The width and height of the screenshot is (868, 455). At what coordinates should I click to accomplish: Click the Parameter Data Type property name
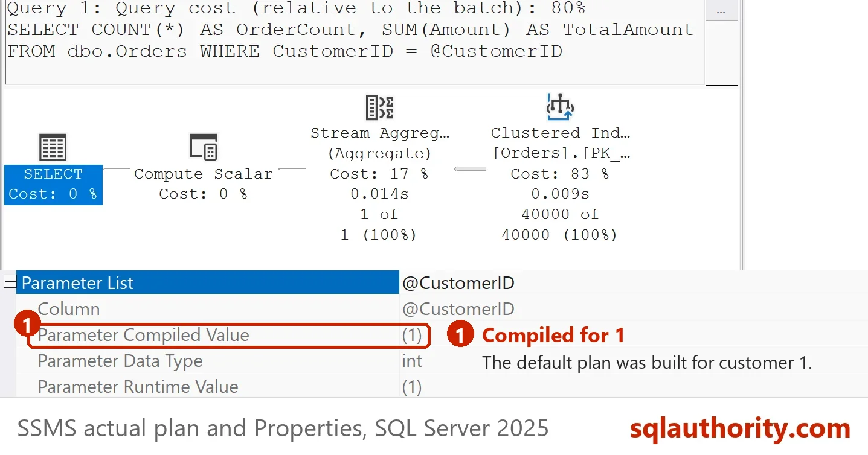coord(120,361)
